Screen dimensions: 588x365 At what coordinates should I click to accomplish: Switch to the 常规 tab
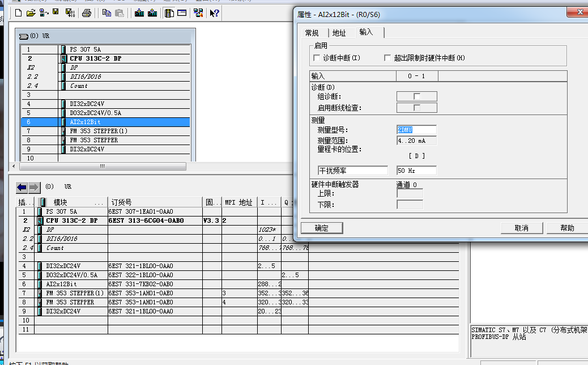pos(312,33)
